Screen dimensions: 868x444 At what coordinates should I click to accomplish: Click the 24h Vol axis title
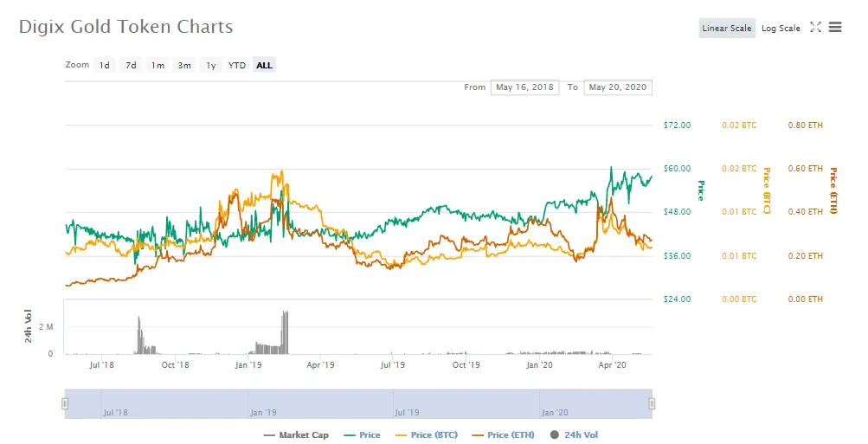click(x=29, y=326)
